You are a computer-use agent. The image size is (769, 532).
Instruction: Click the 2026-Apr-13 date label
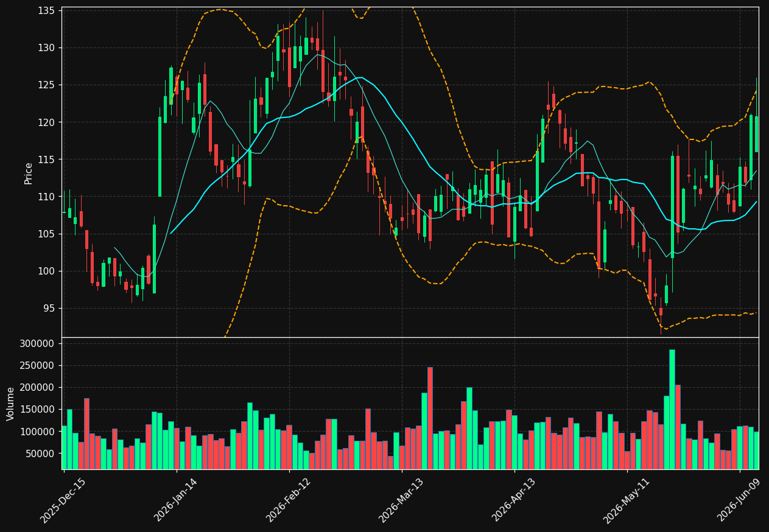pos(513,500)
